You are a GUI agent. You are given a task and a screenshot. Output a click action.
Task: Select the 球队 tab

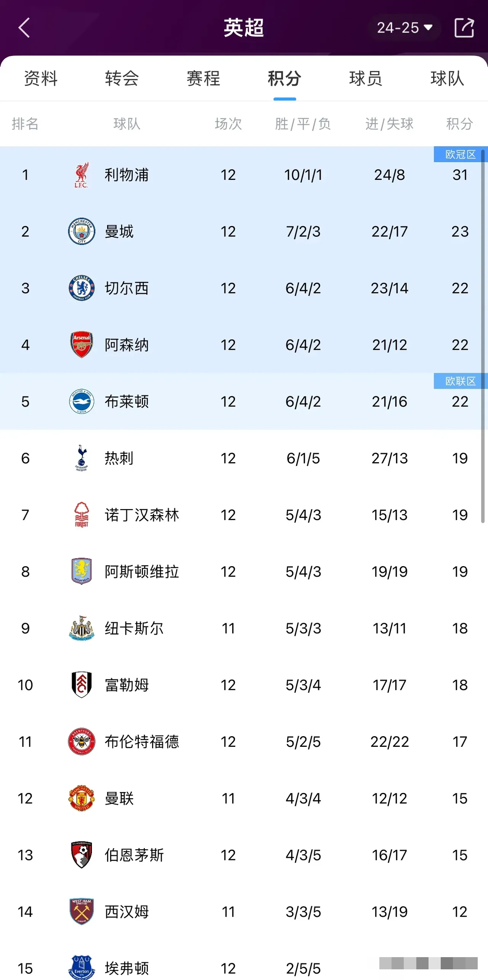coord(447,78)
